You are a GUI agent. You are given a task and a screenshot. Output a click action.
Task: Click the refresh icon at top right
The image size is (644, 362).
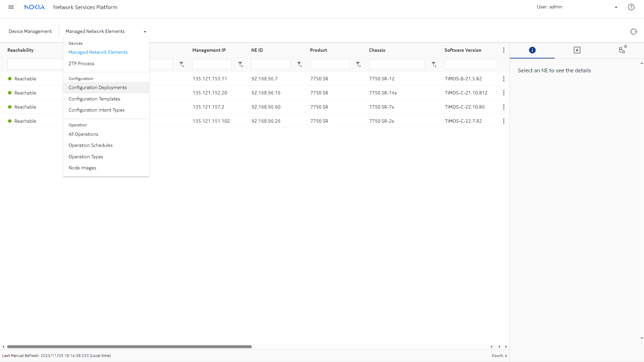click(634, 32)
